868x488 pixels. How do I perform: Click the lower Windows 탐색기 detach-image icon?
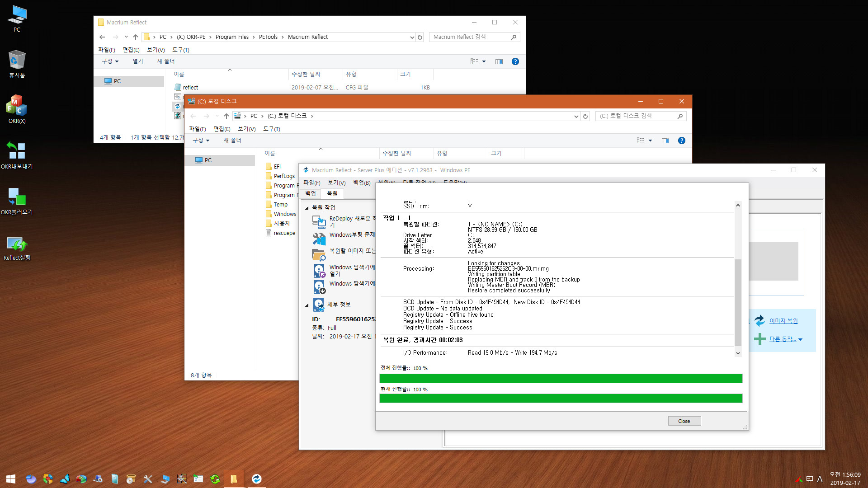[x=319, y=287]
